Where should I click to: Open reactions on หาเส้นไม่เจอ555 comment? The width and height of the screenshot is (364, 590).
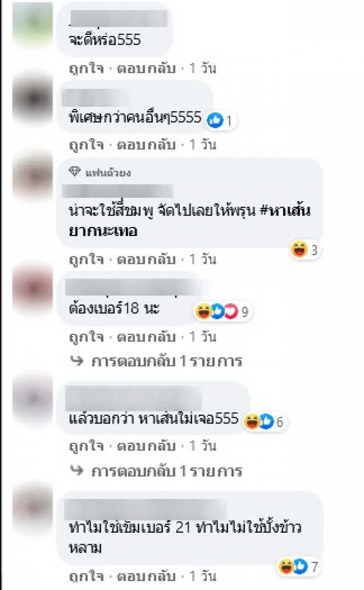pyautogui.click(x=258, y=422)
